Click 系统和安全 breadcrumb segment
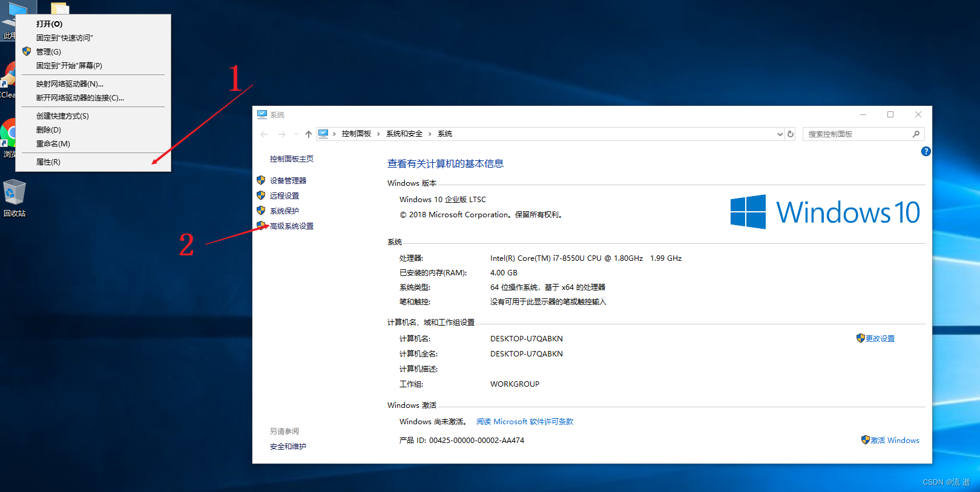 click(x=404, y=134)
